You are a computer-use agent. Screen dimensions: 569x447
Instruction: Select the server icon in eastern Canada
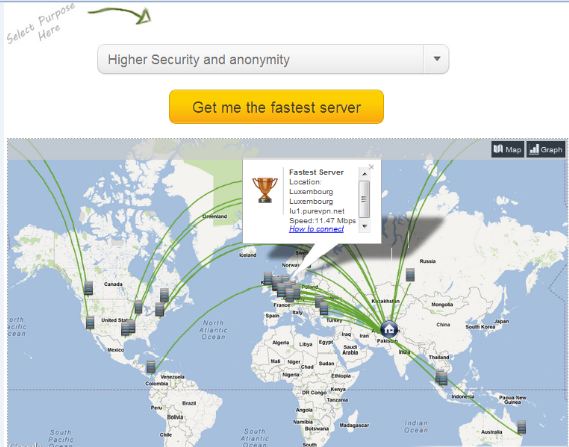[x=164, y=295]
